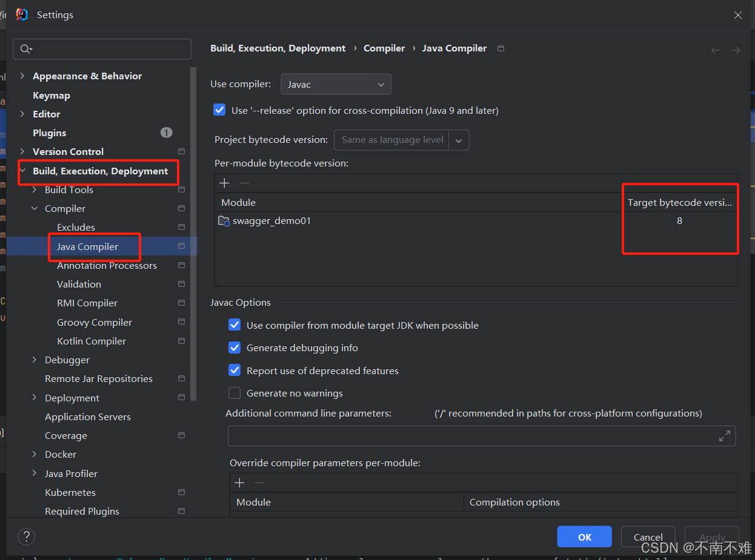The width and height of the screenshot is (755, 560).
Task: Add an override compiler parameters module
Action: coord(240,483)
